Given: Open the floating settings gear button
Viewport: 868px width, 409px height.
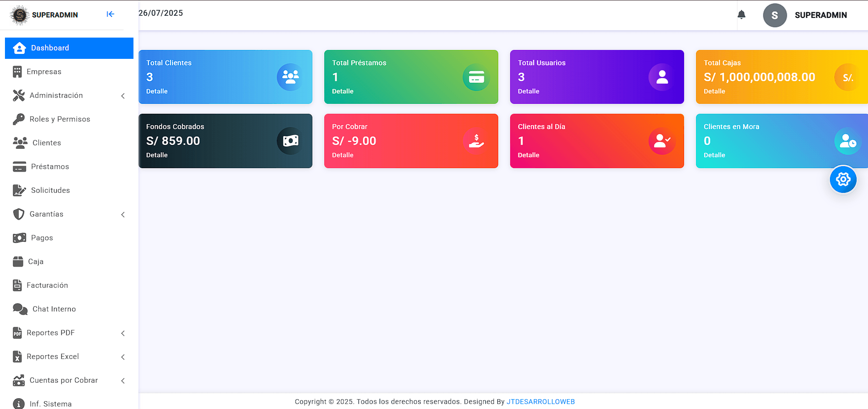Looking at the screenshot, I should pyautogui.click(x=843, y=179).
